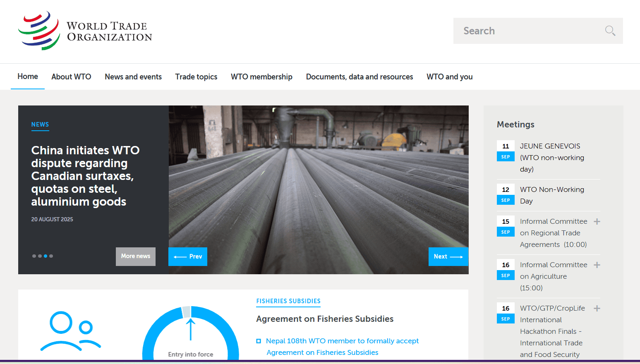Expand WTO/GTP/CropLife Hackathon Finals meeting details

597,309
